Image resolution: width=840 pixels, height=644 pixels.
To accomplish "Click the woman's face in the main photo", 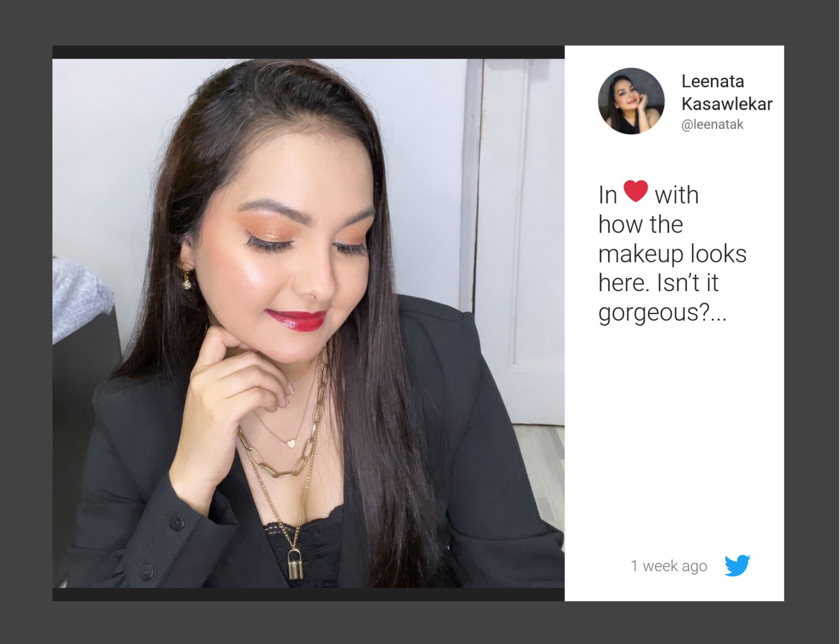I will (x=294, y=252).
